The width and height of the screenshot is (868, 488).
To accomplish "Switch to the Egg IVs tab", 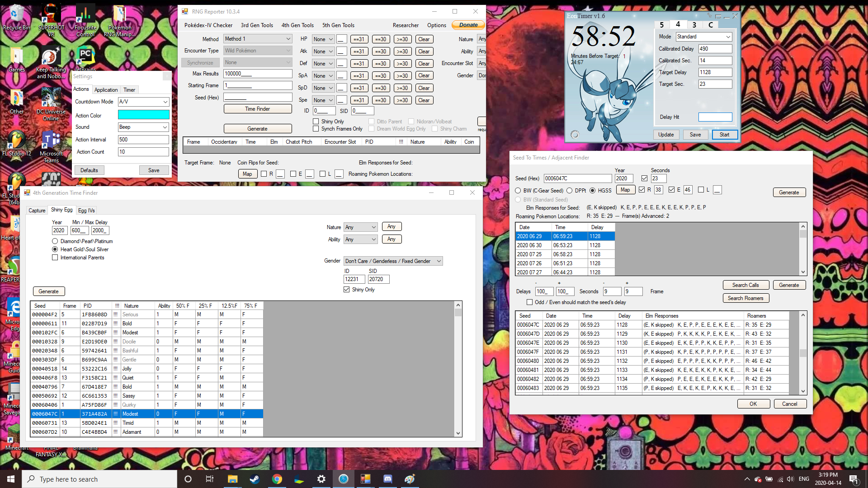I will [x=86, y=211].
